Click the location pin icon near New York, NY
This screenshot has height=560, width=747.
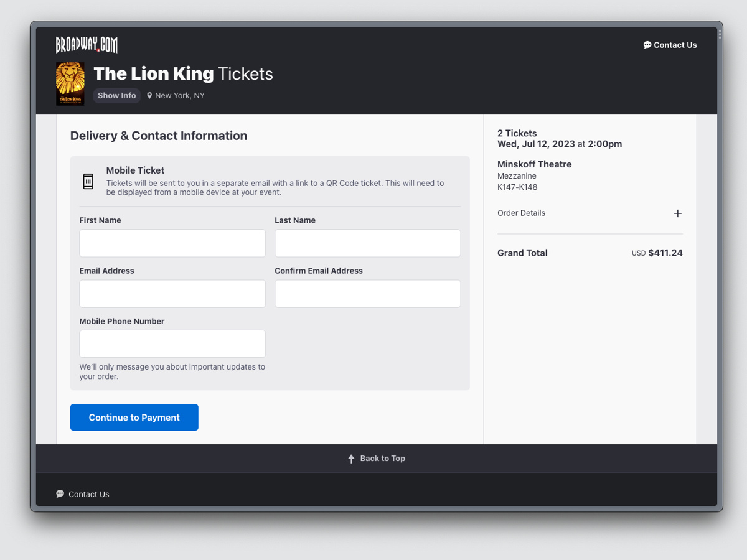pos(149,95)
